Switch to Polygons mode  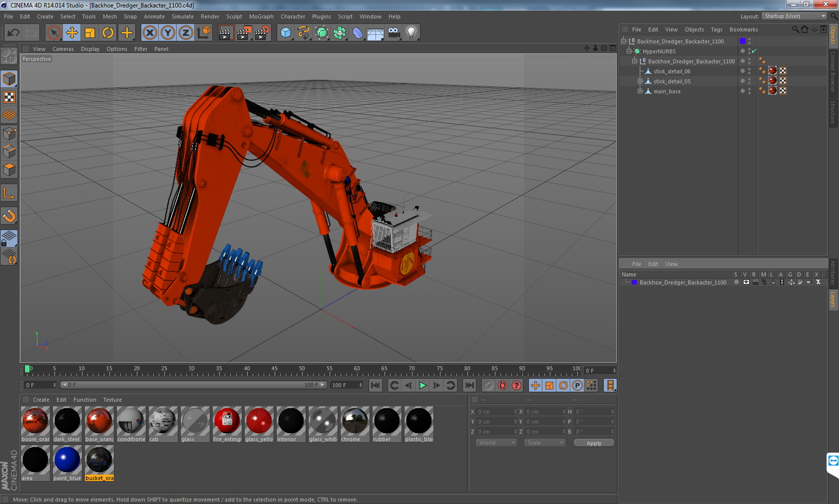[x=9, y=170]
